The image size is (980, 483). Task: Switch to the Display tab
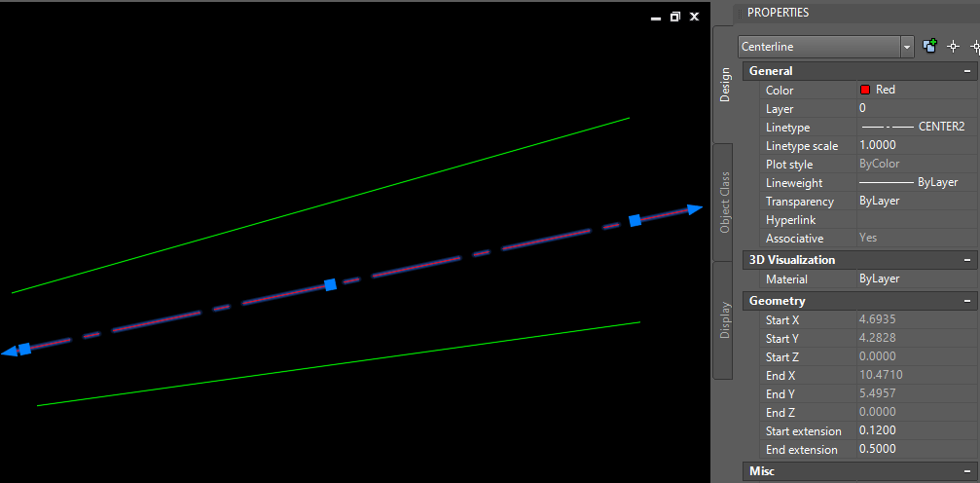click(x=724, y=320)
